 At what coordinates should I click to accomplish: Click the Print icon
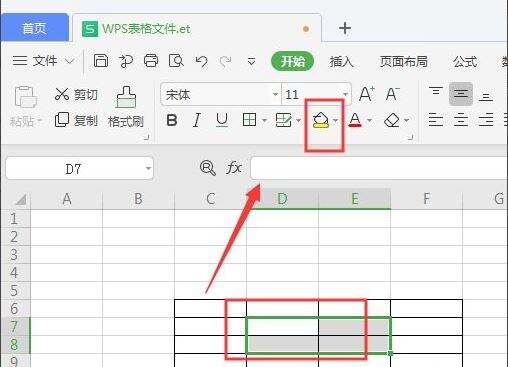[151, 61]
